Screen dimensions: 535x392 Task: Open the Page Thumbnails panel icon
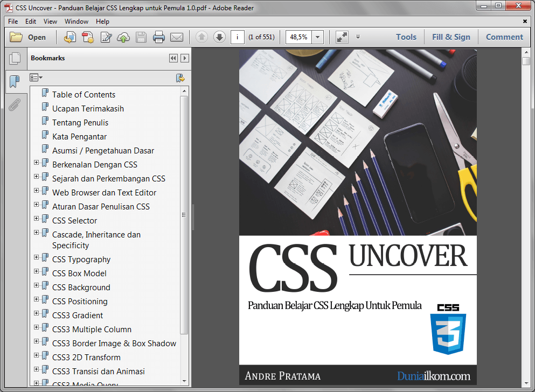click(15, 58)
